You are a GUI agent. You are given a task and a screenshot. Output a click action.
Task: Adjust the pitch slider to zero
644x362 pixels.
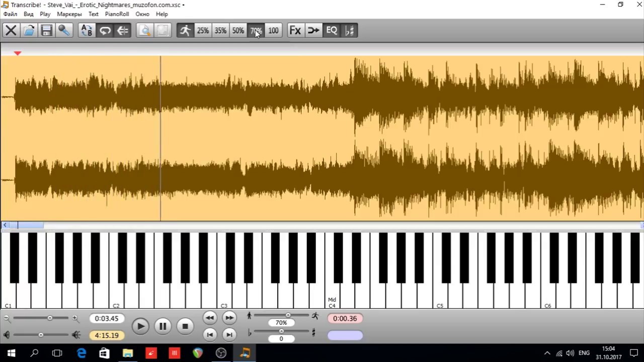pyautogui.click(x=281, y=332)
